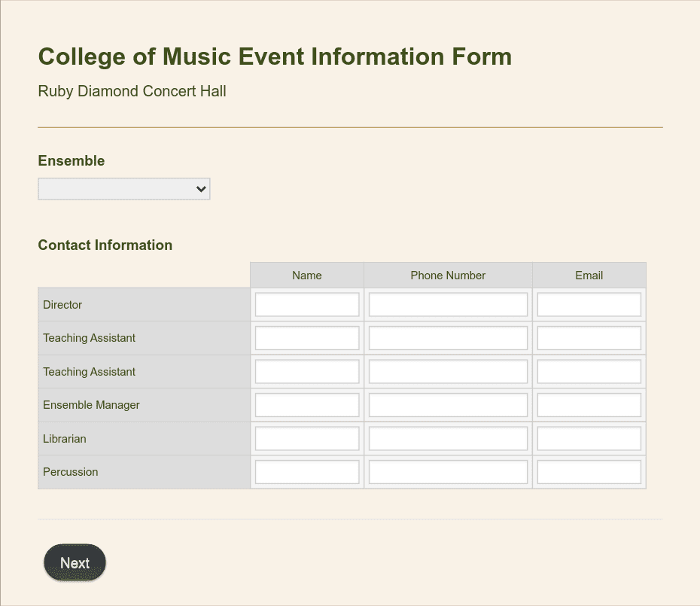The image size is (700, 606).
Task: Select the Librarian Name field
Action: 307,439
